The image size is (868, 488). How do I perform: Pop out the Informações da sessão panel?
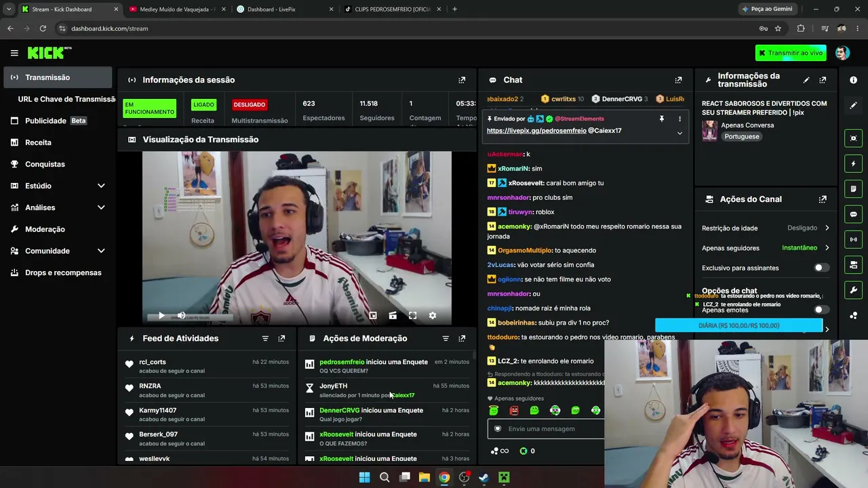point(462,80)
